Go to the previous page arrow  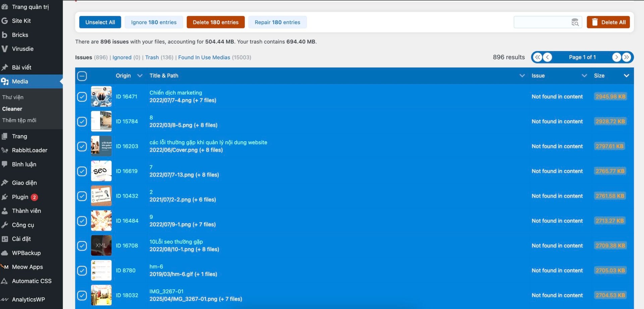click(547, 57)
